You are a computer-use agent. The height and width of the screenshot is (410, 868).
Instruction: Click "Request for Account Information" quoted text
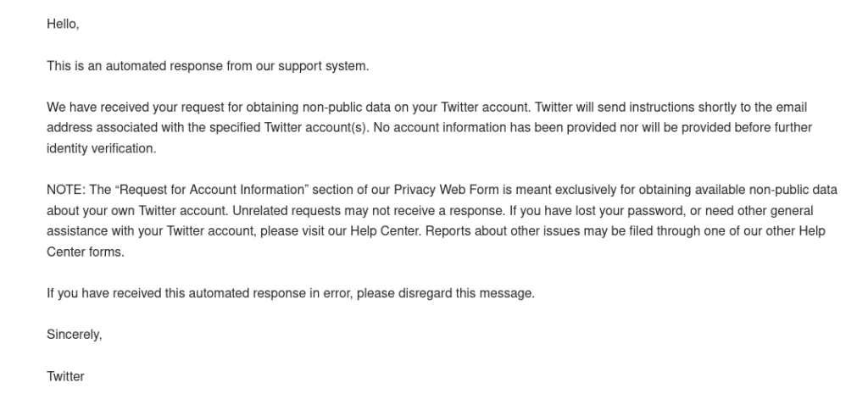(212, 190)
